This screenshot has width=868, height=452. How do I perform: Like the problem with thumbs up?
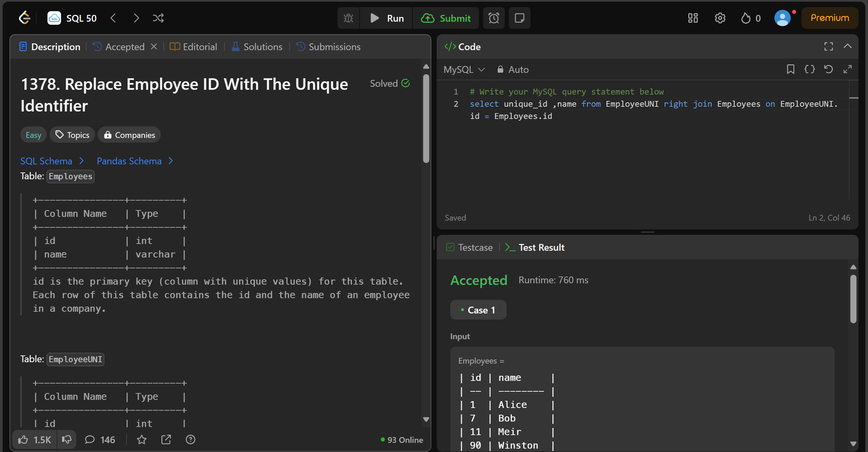[x=23, y=440]
